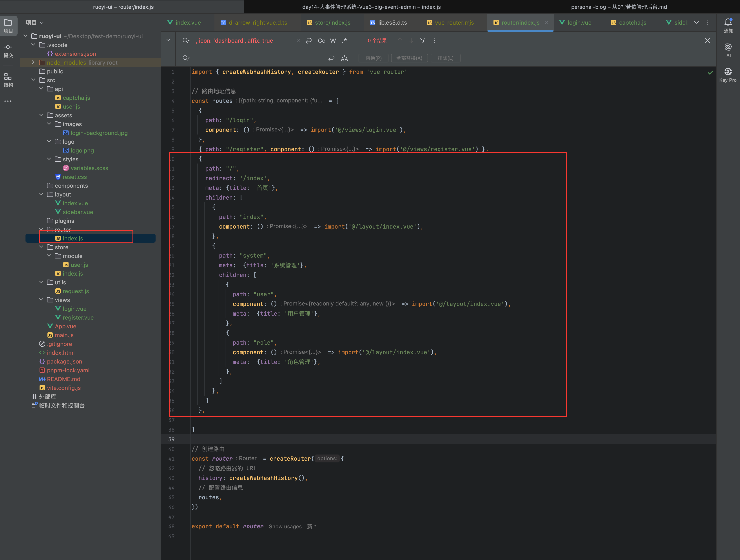Switch to the login.vue editor tab
This screenshot has height=560, width=740.
[575, 22]
